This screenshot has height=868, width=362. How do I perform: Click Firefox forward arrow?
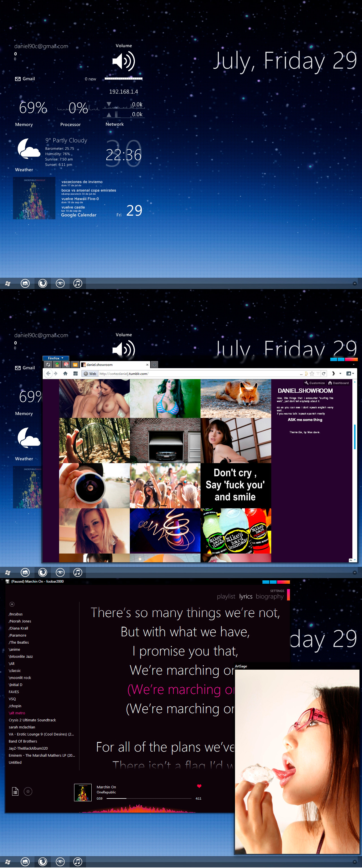point(56,373)
